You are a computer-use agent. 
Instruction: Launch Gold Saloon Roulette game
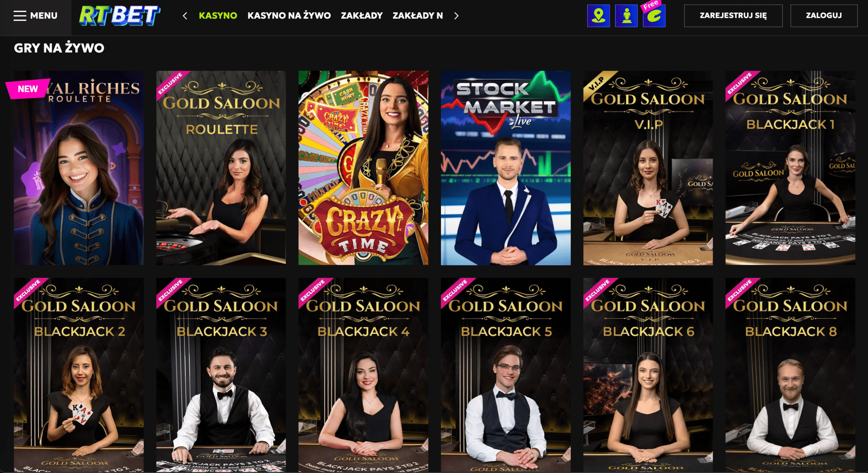(221, 168)
